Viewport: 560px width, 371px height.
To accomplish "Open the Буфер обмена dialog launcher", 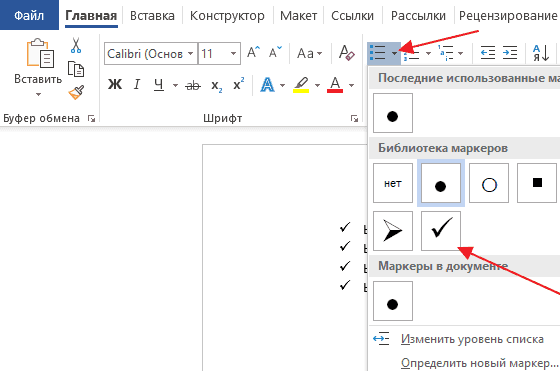I will click(x=91, y=118).
